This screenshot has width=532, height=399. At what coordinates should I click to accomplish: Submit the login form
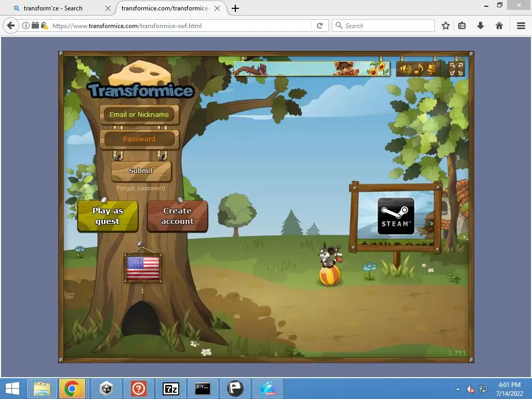point(141,170)
